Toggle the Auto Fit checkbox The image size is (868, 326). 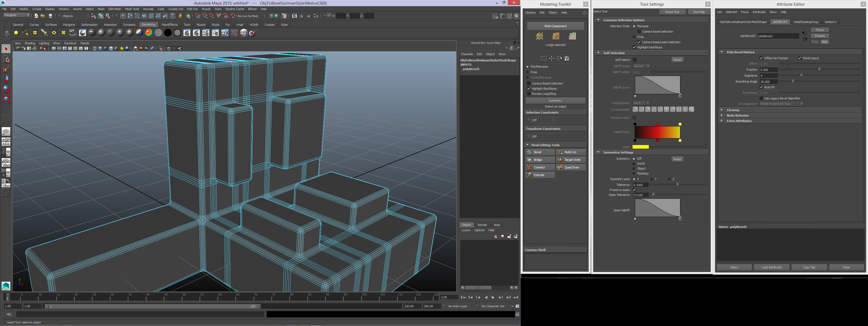(x=761, y=87)
